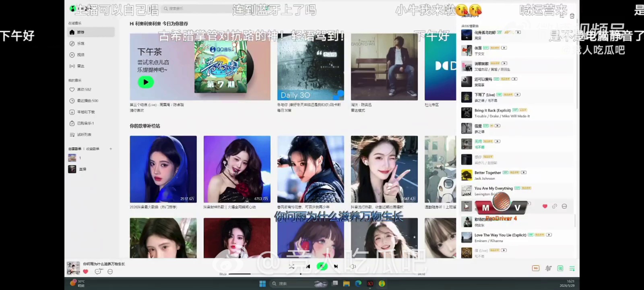Screen dimensions: 644x290
Task: Open the sound effects panel
Action: [x=548, y=268]
